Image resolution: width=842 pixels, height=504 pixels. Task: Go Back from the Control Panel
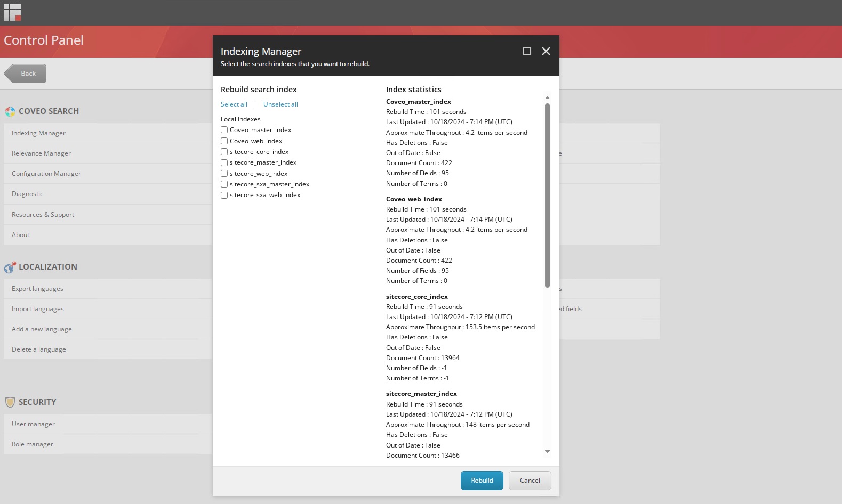click(26, 74)
